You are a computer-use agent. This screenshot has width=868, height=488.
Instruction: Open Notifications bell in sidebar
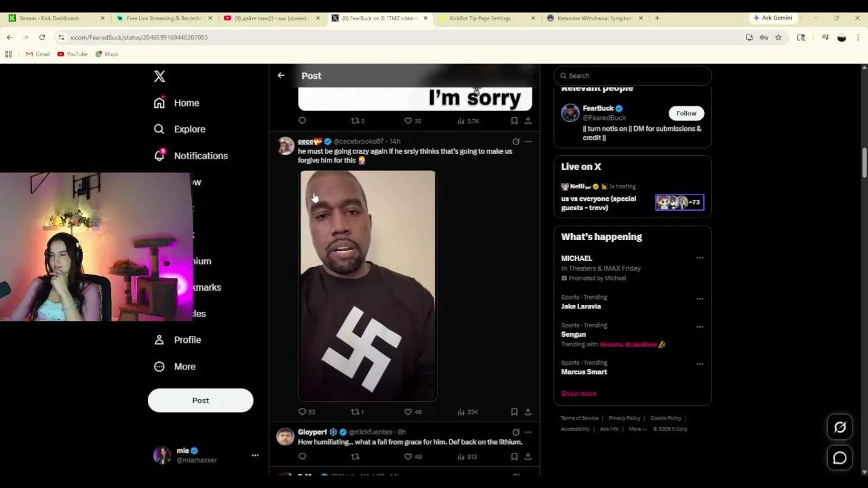tap(159, 155)
